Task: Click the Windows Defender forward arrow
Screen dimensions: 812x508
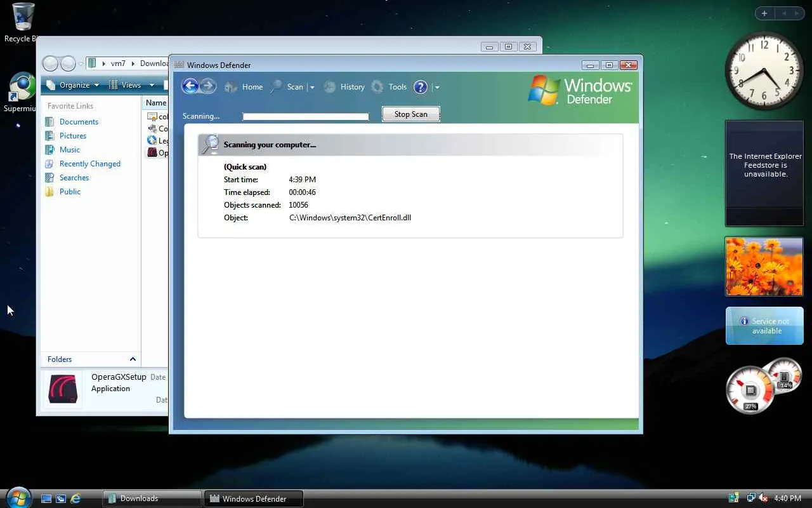Action: pyautogui.click(x=208, y=86)
